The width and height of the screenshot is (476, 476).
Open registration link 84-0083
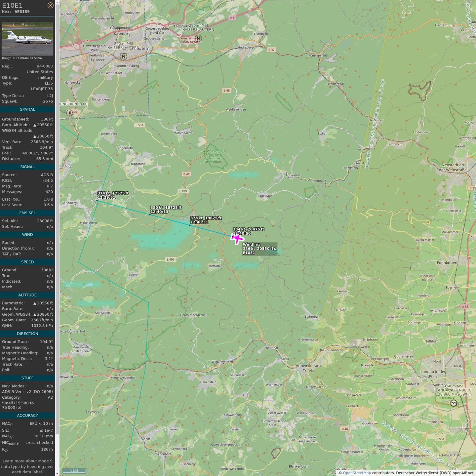coord(45,66)
